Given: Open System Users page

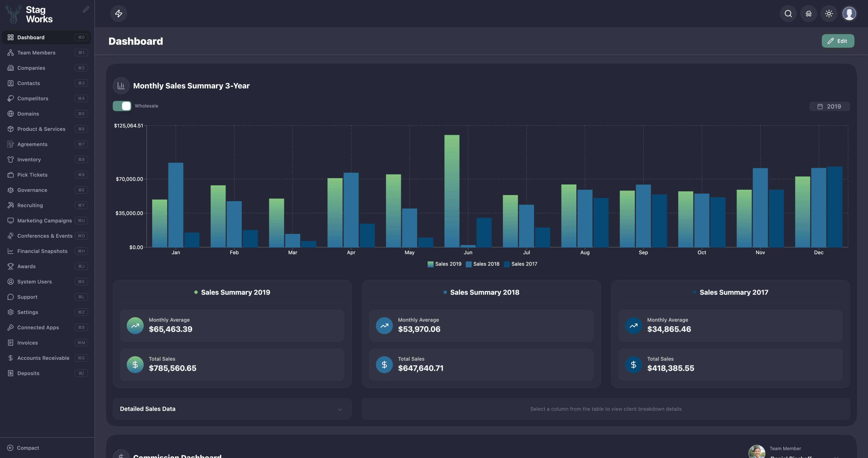Looking at the screenshot, I should (47, 282).
